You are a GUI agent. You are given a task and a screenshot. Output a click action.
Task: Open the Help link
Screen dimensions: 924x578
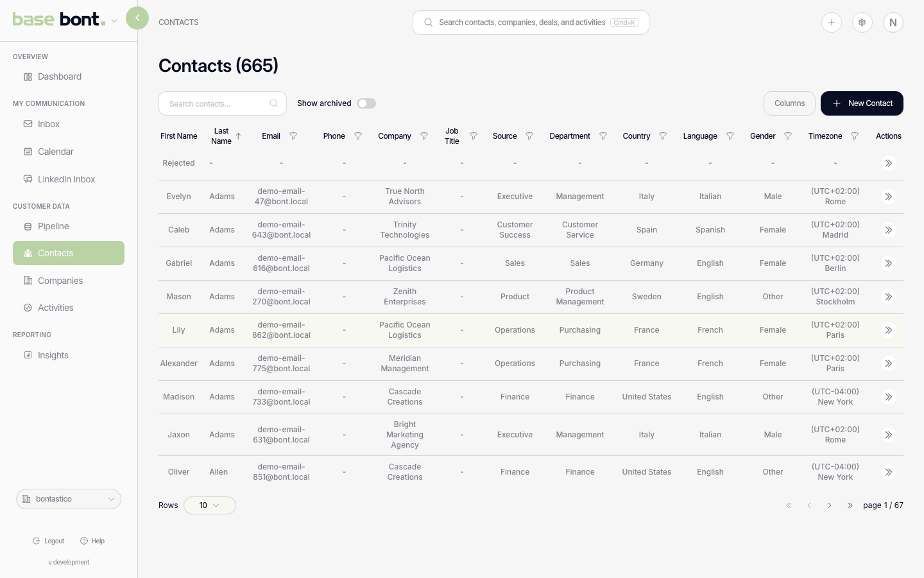point(92,541)
